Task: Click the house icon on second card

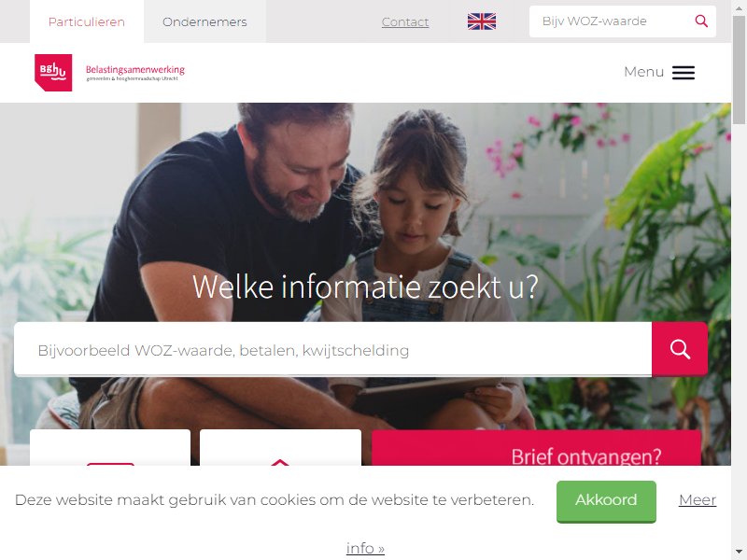Action: (x=281, y=462)
